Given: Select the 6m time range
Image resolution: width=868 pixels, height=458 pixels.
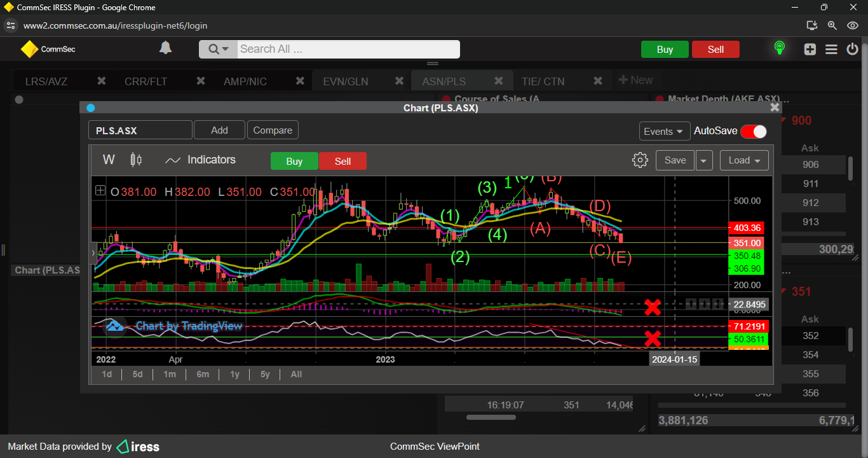Looking at the screenshot, I should click(203, 374).
